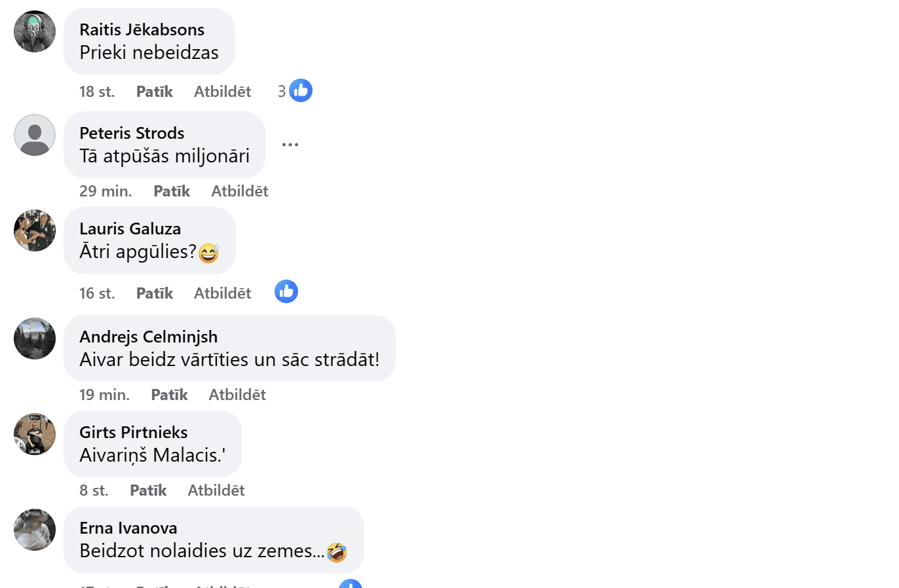899x588 pixels.
Task: Open Lauris Galuza profile photo
Action: click(35, 230)
